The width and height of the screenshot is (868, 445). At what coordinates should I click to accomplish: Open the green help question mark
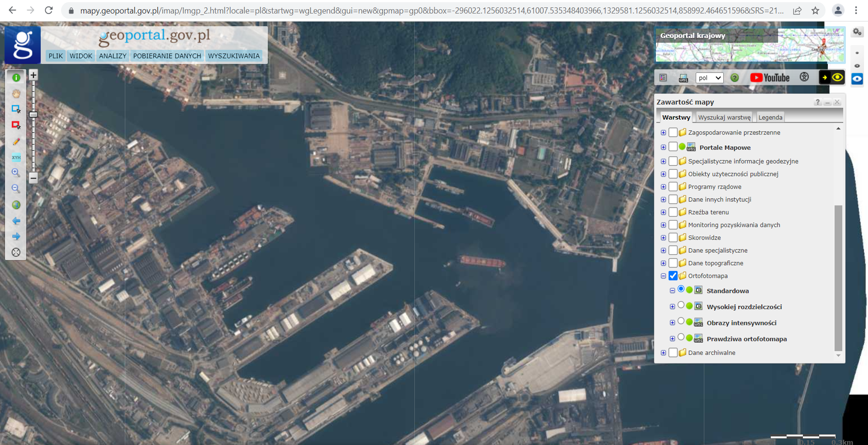click(735, 78)
